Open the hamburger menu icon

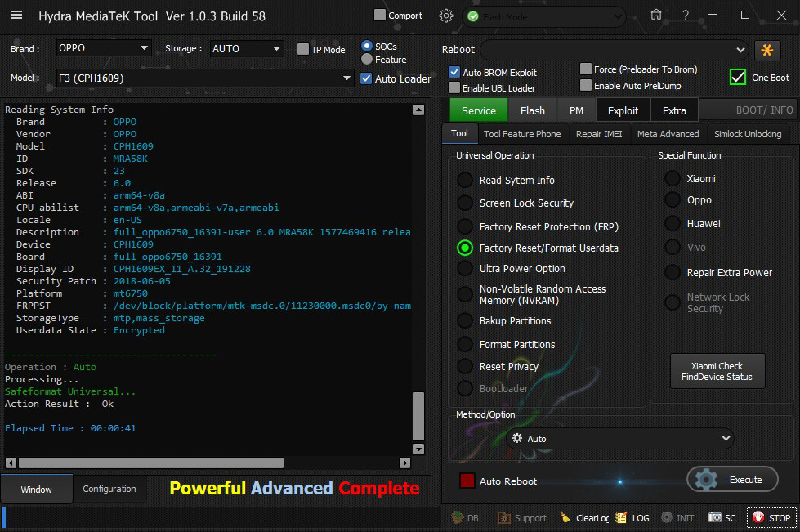pyautogui.click(x=16, y=16)
